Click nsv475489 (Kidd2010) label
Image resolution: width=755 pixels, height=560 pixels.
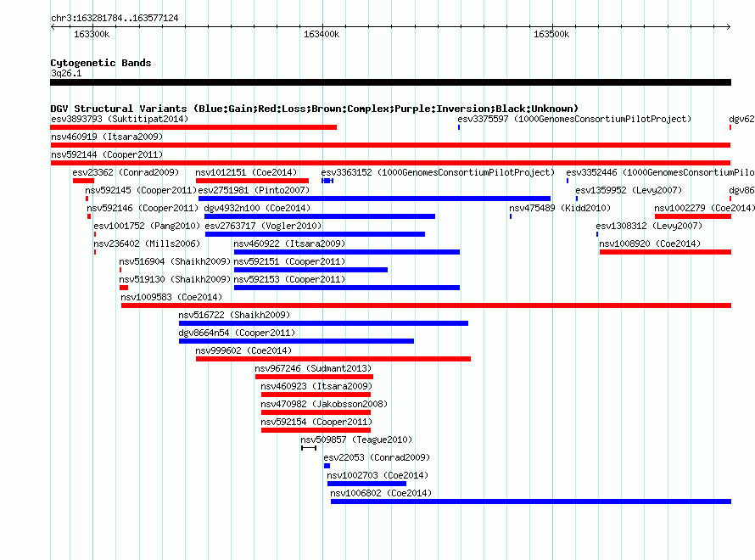[x=560, y=208]
